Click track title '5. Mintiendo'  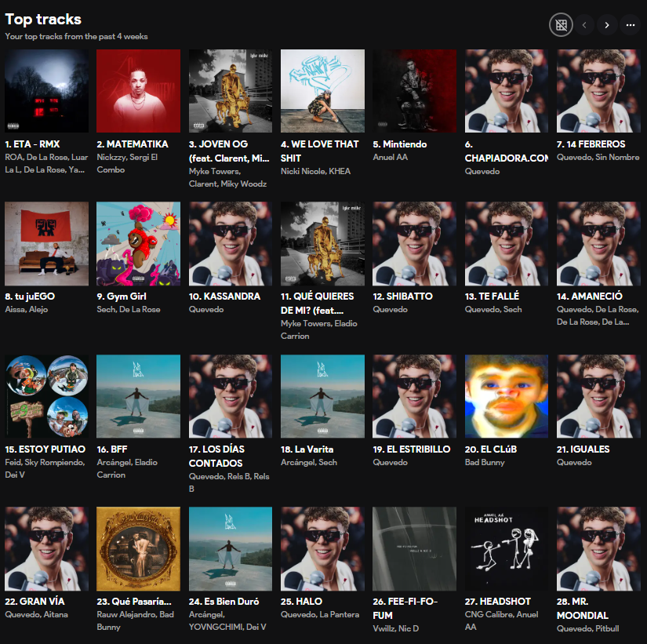point(400,144)
